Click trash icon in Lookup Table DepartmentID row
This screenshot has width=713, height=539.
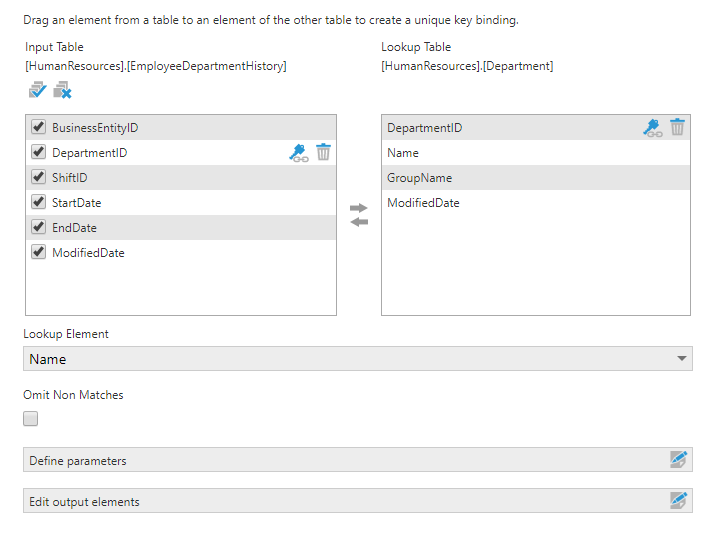click(x=677, y=128)
